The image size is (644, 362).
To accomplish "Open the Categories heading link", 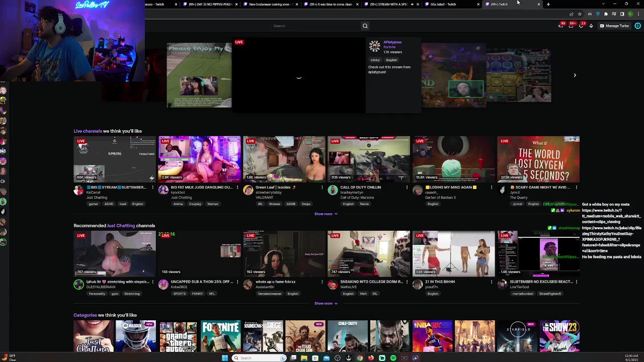I will (85, 315).
